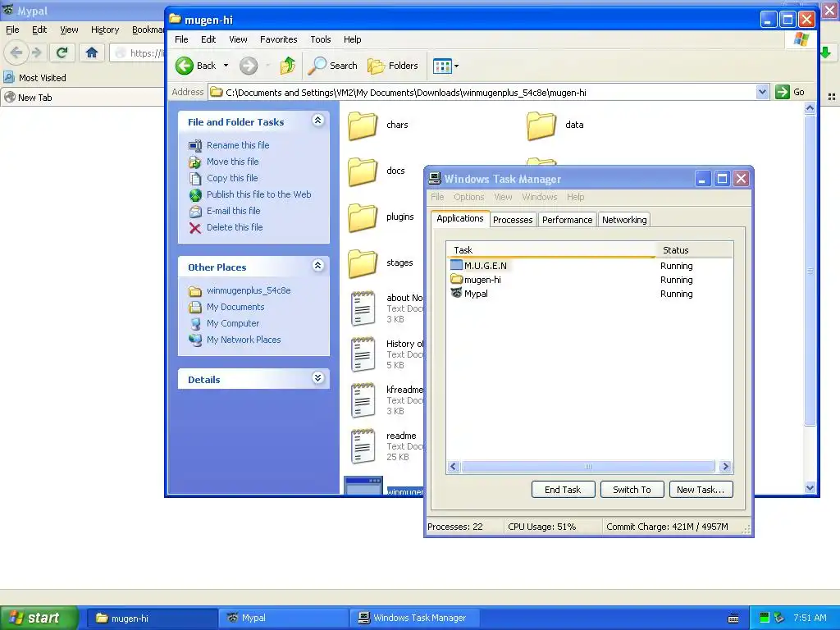Select the readme text document
Screen dimensions: 840x630
click(363, 446)
